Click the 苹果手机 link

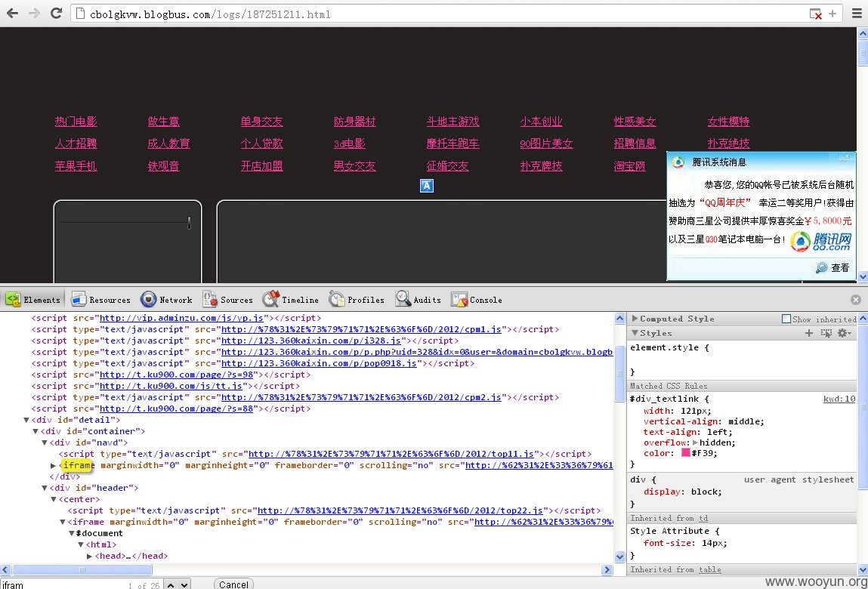point(76,165)
